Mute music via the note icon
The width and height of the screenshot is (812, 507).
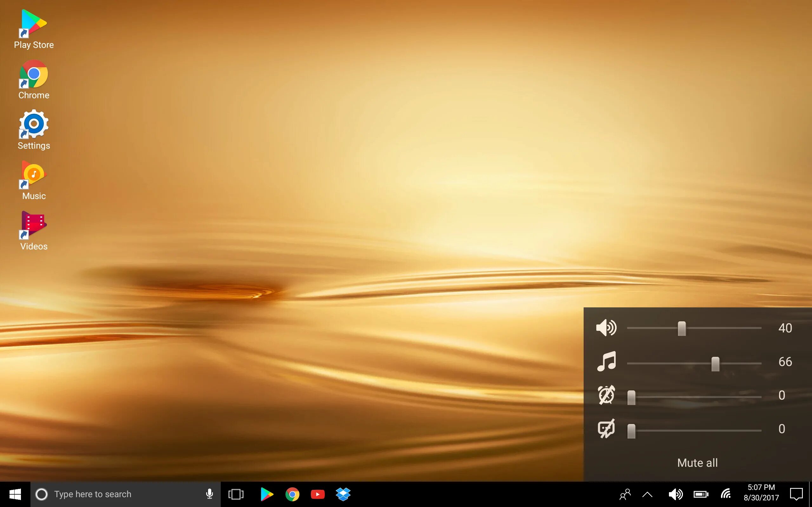pyautogui.click(x=606, y=362)
